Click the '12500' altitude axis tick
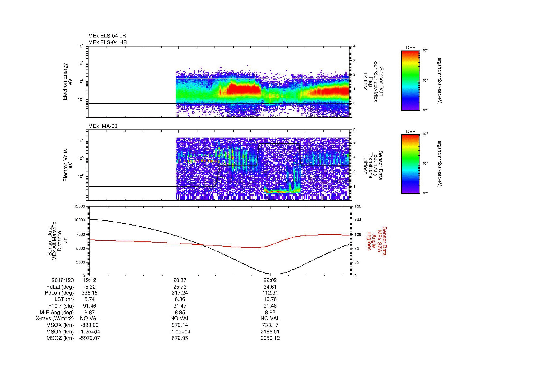The height and width of the screenshot is (392, 555). pyautogui.click(x=80, y=206)
